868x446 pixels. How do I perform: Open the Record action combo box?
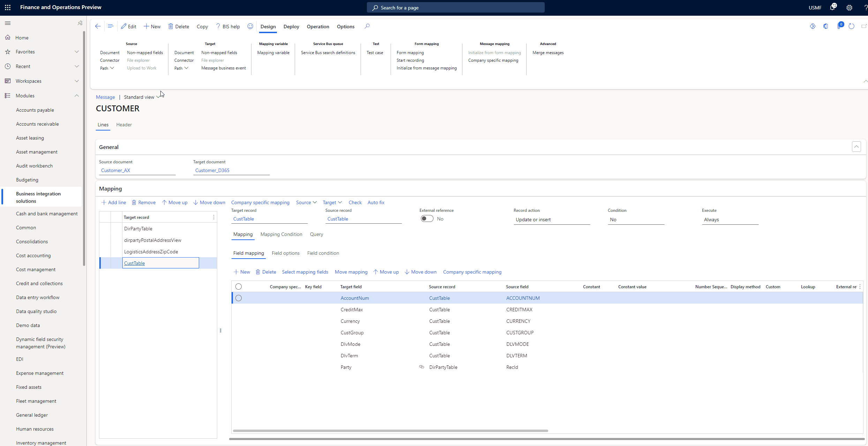pyautogui.click(x=552, y=220)
